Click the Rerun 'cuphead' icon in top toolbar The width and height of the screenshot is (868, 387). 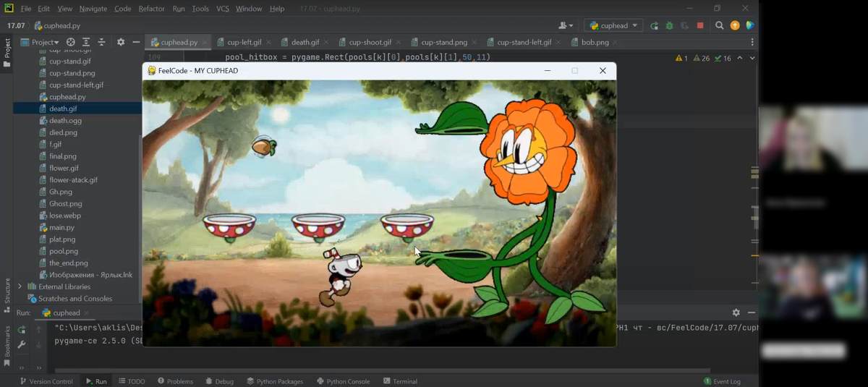(x=654, y=25)
